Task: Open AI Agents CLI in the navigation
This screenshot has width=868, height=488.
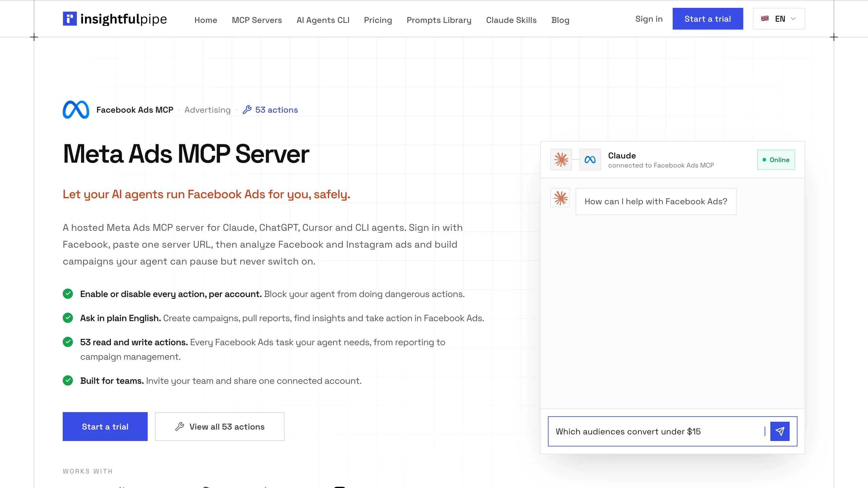Action: click(323, 20)
